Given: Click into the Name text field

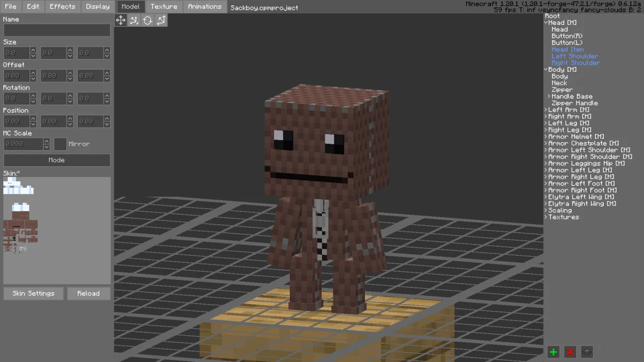Looking at the screenshot, I should click(x=57, y=30).
